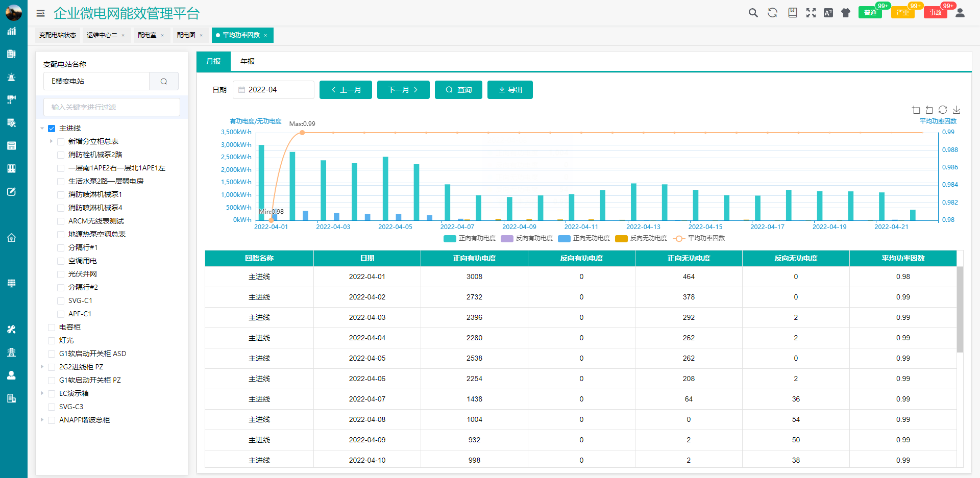Toggle the 反向无功电度 legend swatch
The image size is (980, 478).
point(621,238)
